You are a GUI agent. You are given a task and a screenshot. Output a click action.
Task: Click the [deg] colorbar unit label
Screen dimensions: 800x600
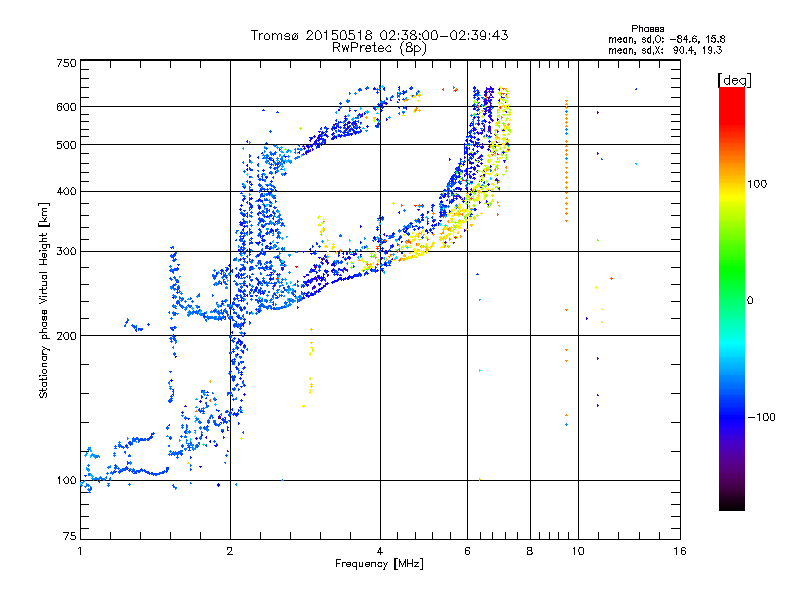pos(734,80)
